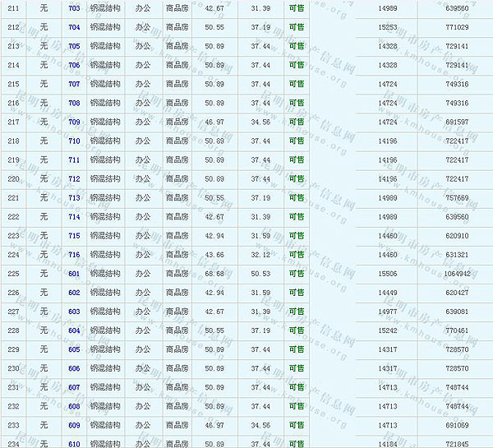Open room 610 link
The height and width of the screenshot is (448, 493).
tap(74, 443)
